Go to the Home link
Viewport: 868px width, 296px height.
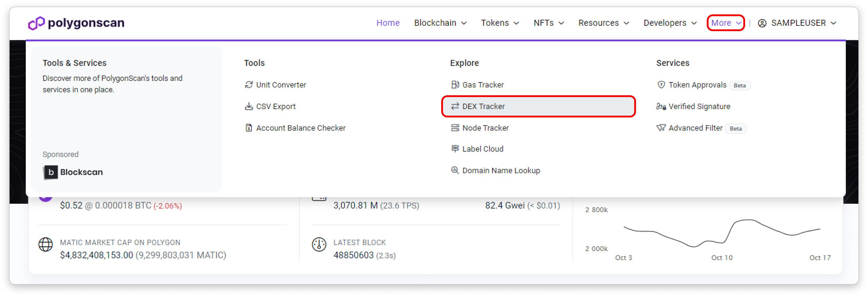click(x=388, y=23)
